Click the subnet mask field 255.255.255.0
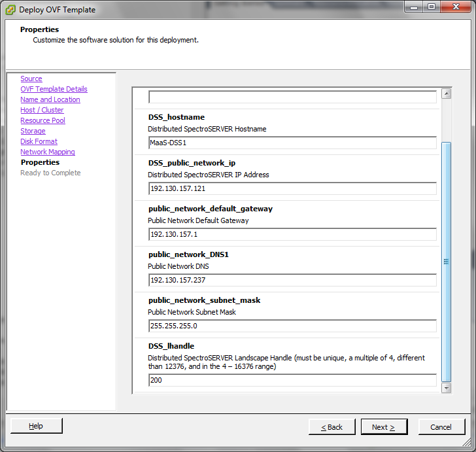 pos(292,326)
